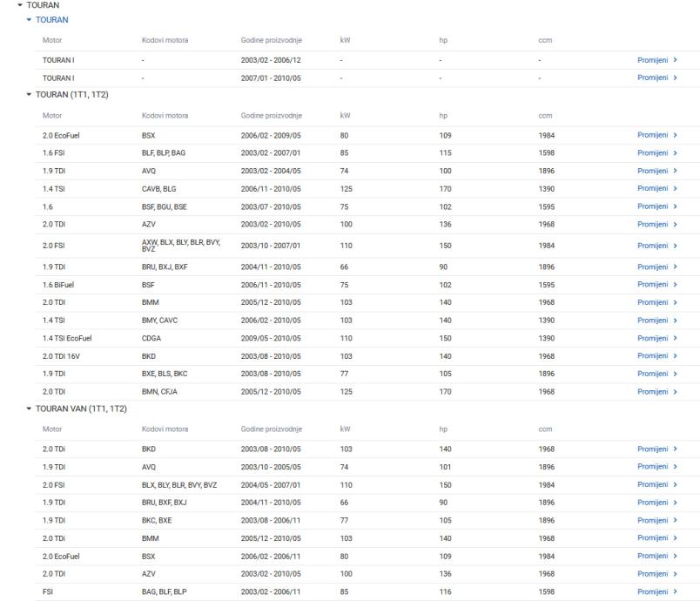Click date cell 2003/10 - 2005/05

[x=271, y=467]
